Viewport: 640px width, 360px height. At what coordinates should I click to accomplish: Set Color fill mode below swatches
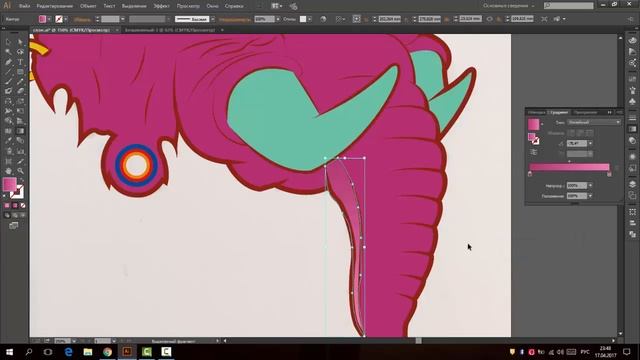7,205
